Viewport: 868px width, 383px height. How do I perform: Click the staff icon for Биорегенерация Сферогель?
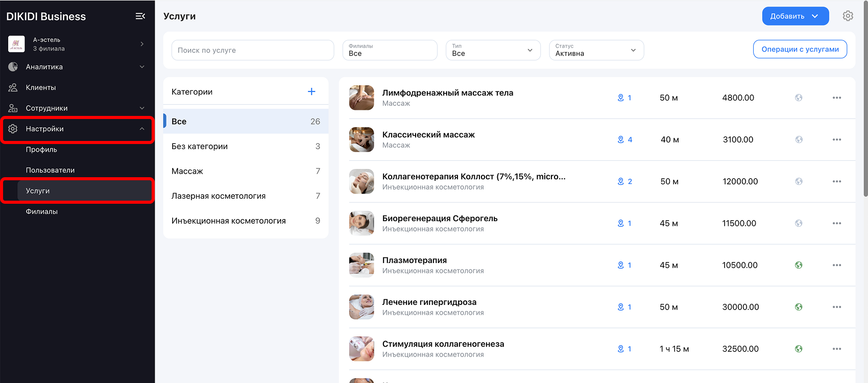tap(621, 223)
